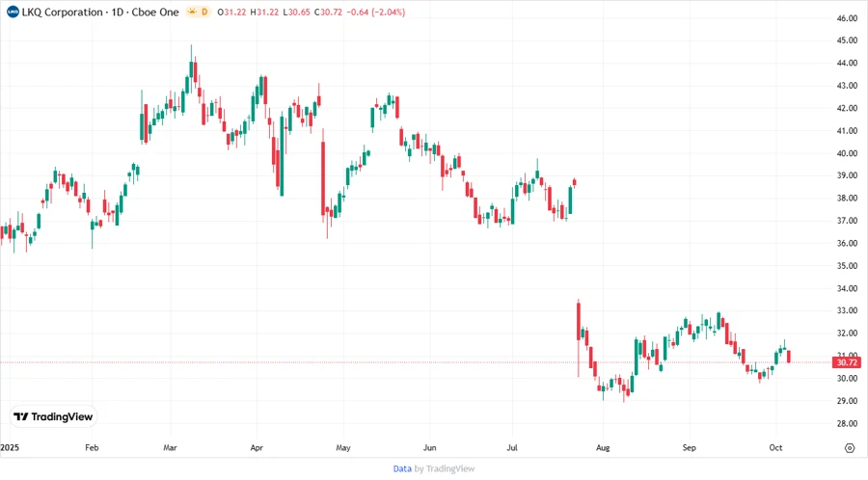868x480 pixels.
Task: Click the Oct label on time axis
Action: tap(776, 448)
